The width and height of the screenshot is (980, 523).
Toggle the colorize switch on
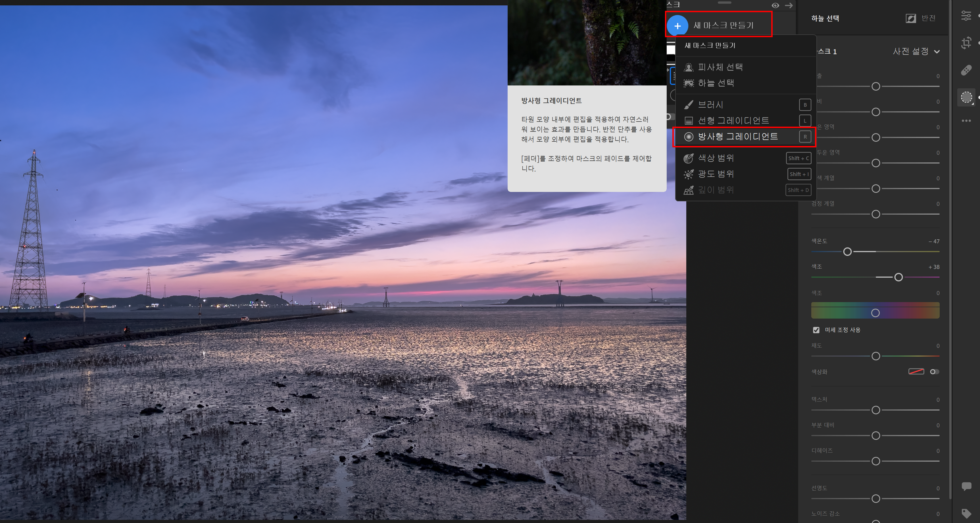coord(934,372)
